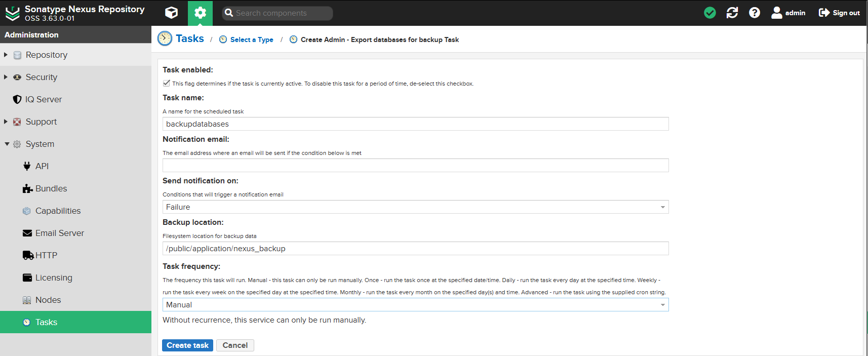Click the System gear icon in sidebar
Image resolution: width=868 pixels, height=356 pixels.
[x=17, y=144]
